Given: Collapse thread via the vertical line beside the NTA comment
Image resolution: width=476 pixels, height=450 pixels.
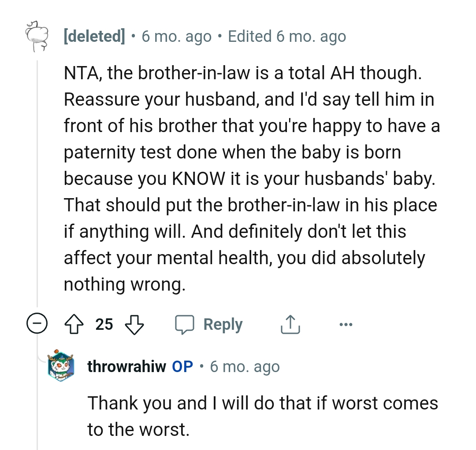Looking at the screenshot, I should point(37,176).
